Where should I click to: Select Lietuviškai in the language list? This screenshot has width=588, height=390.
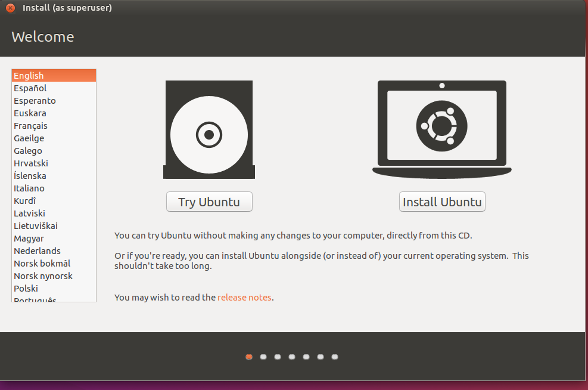click(54, 225)
